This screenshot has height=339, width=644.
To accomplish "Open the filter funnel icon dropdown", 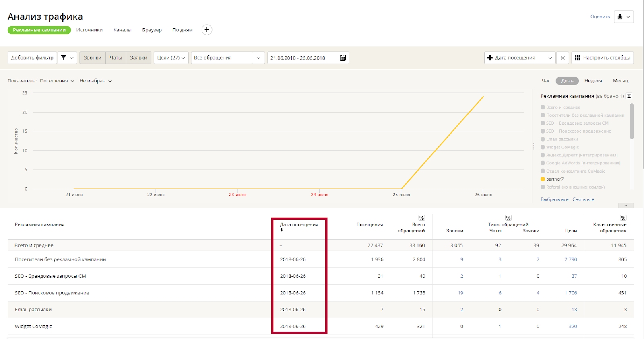I will tap(67, 58).
